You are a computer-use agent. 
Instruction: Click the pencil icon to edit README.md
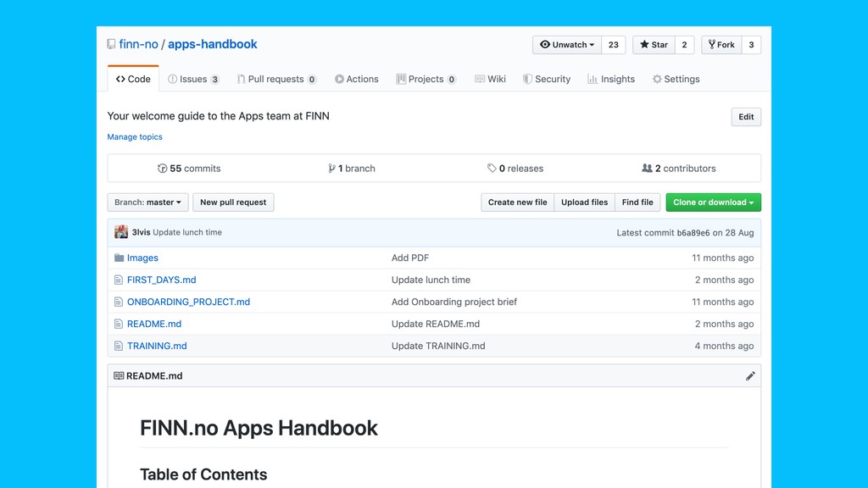click(750, 376)
